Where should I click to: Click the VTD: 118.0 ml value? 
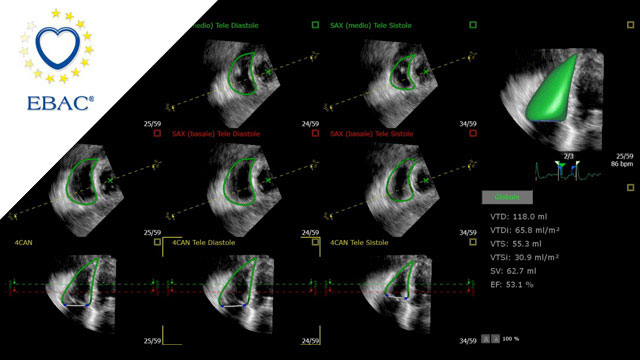518,217
